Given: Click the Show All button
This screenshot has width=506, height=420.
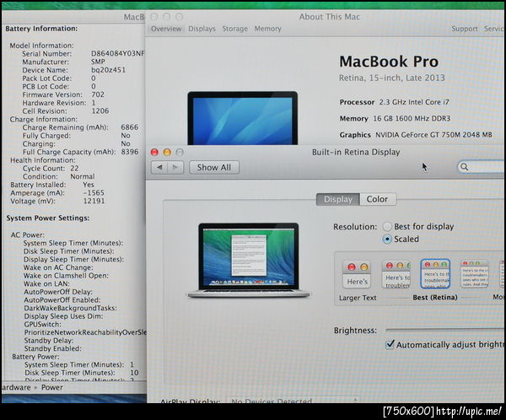Looking at the screenshot, I should 214,168.
